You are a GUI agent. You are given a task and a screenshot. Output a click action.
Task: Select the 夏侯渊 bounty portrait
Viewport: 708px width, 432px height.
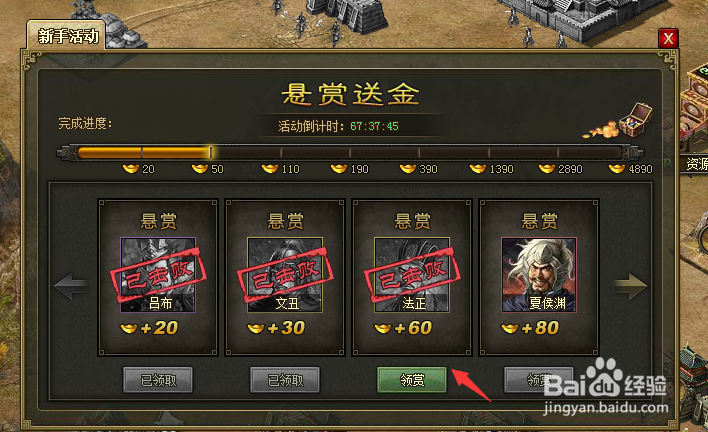[539, 275]
